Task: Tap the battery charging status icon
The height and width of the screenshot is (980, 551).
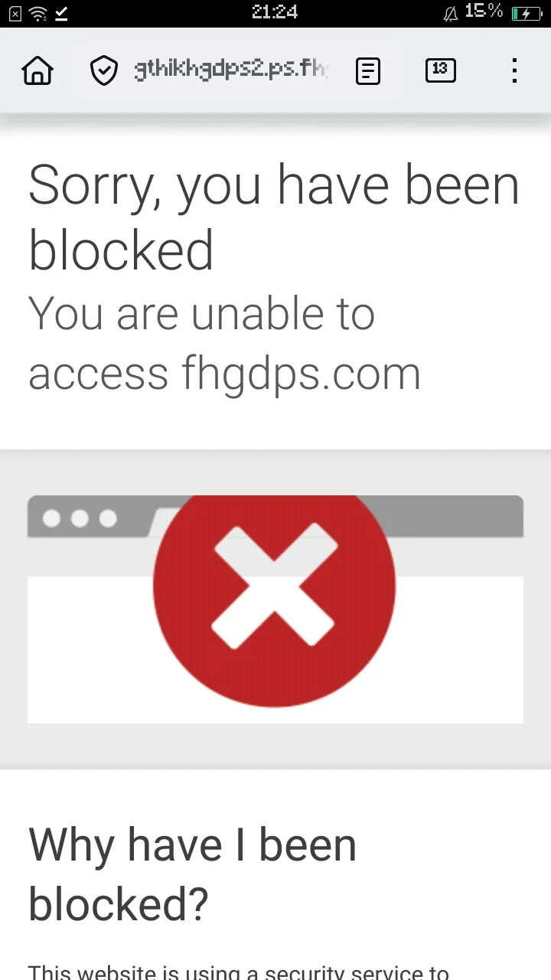Action: click(x=526, y=13)
